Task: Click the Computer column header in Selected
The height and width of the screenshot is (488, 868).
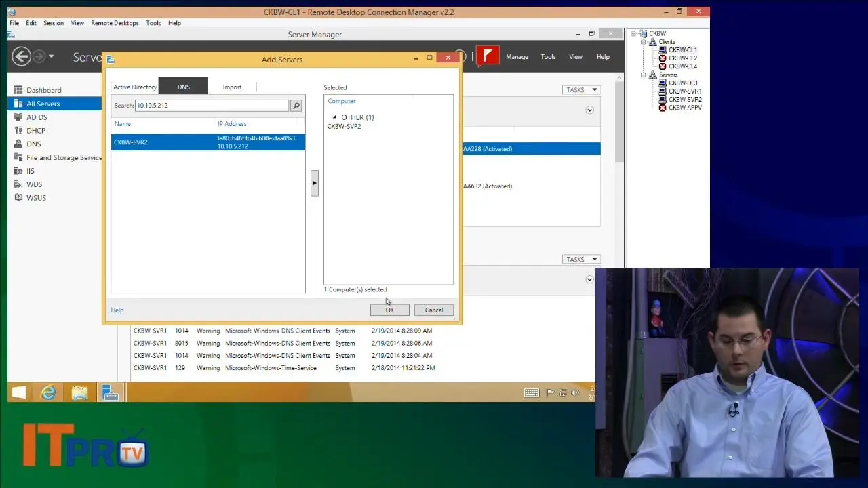Action: click(x=342, y=102)
